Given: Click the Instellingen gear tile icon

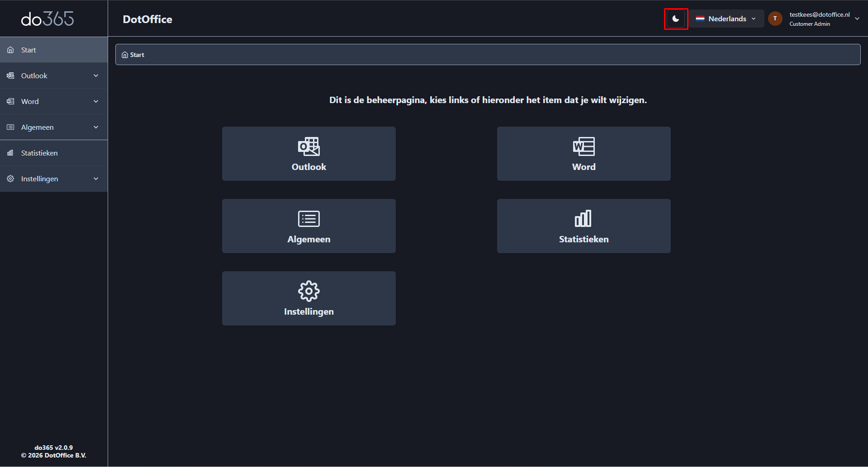Looking at the screenshot, I should [308, 291].
